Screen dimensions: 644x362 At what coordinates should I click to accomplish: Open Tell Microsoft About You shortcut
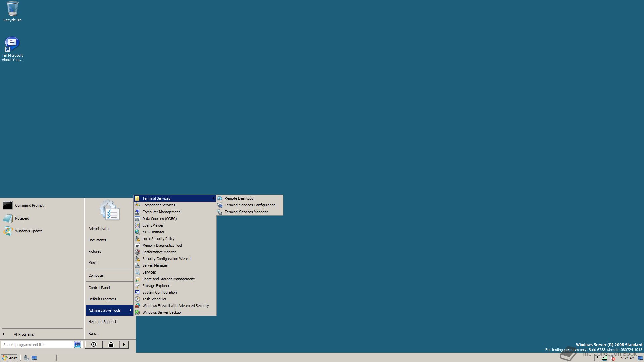click(x=12, y=49)
